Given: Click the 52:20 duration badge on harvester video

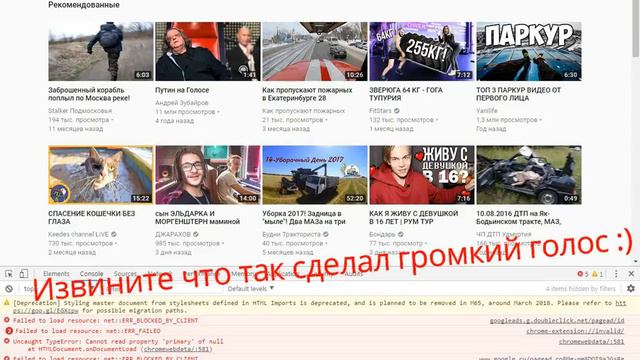Looking at the screenshot, I should pyautogui.click(x=355, y=198).
